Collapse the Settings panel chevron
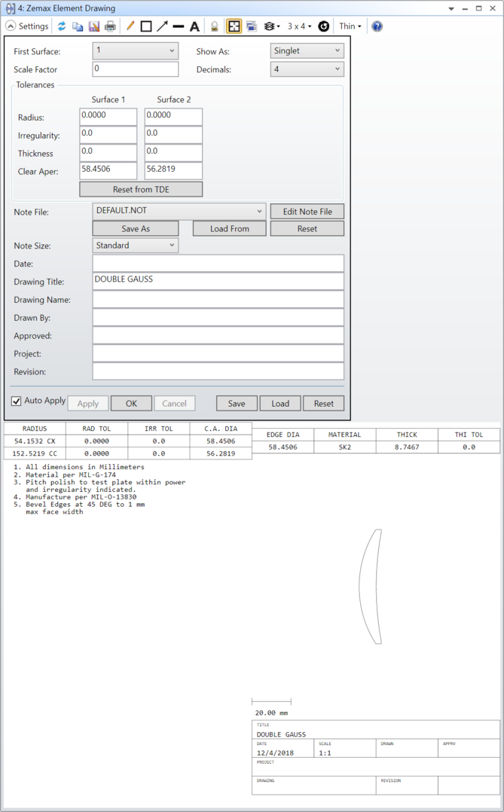504x812 pixels. coord(11,26)
